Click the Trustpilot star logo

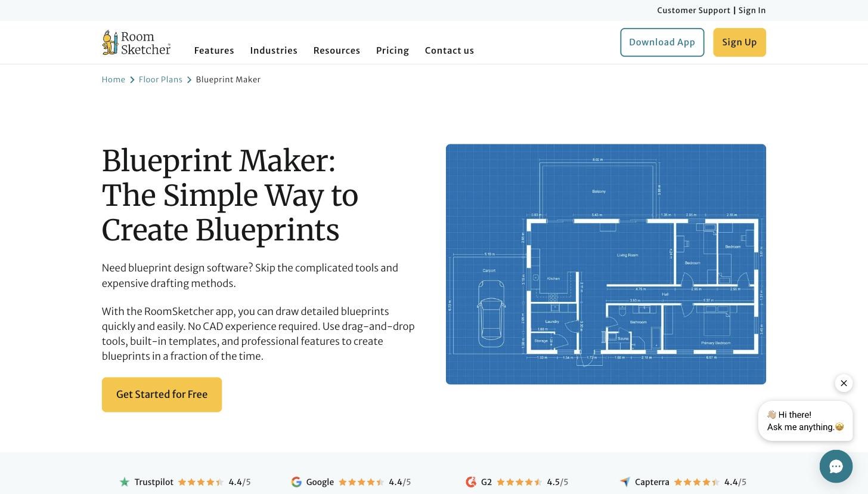125,482
